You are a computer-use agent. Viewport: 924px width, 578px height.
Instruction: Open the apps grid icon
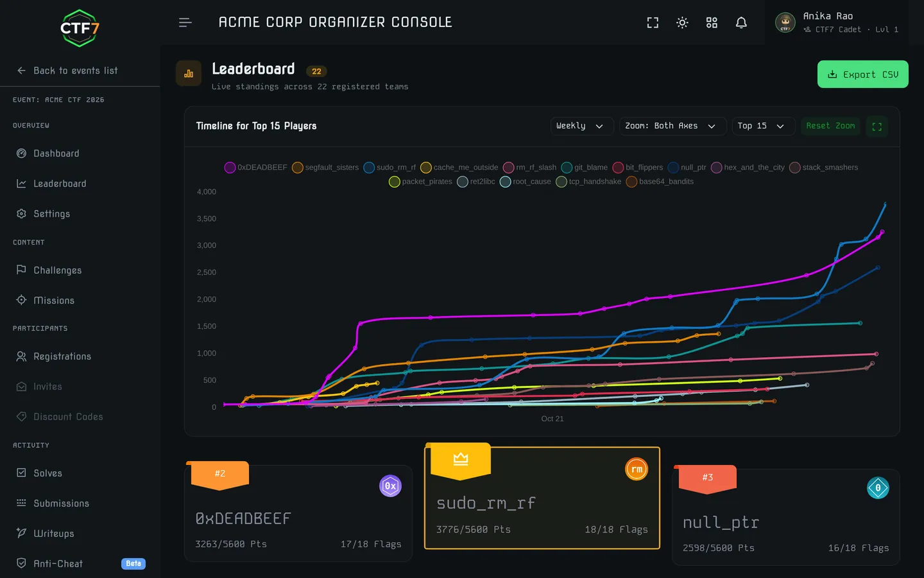[x=712, y=22]
